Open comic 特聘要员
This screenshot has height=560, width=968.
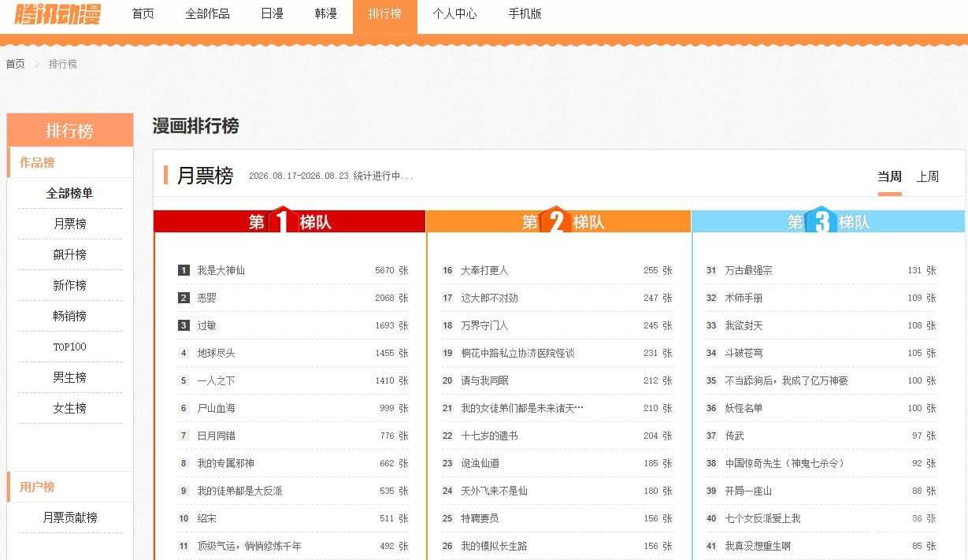pos(480,518)
